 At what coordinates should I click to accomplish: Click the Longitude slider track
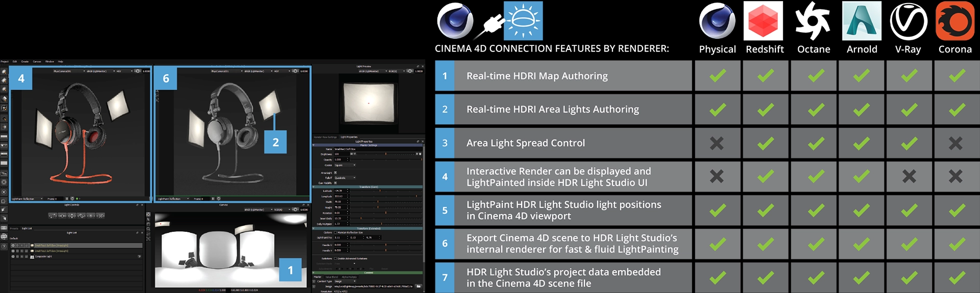(x=386, y=196)
